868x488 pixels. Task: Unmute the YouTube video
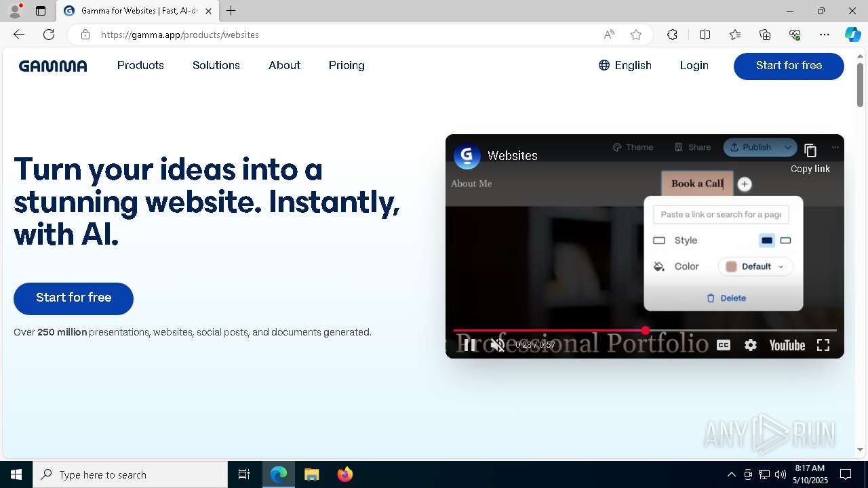coord(498,345)
